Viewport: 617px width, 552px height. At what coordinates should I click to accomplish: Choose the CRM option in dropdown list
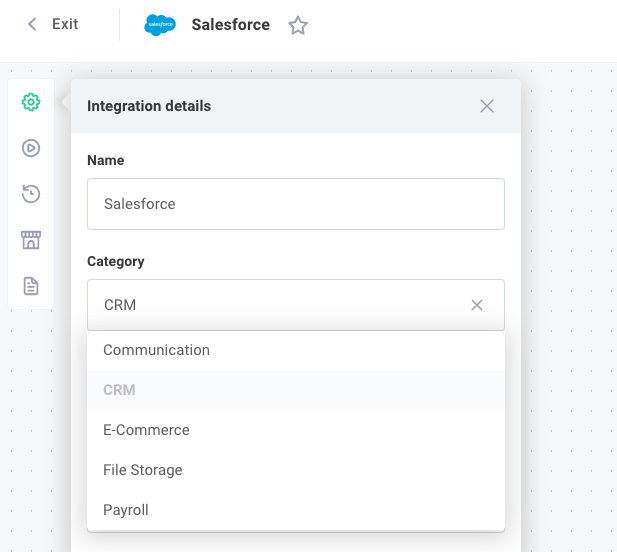pos(119,390)
